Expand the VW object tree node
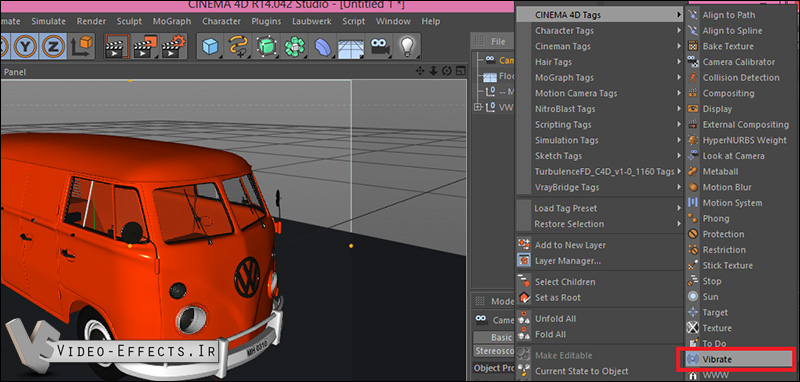The image size is (800, 382). [478, 107]
